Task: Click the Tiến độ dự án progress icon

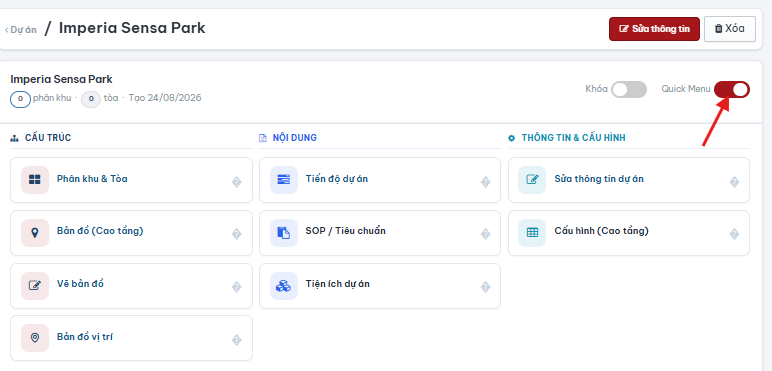Action: click(x=284, y=180)
